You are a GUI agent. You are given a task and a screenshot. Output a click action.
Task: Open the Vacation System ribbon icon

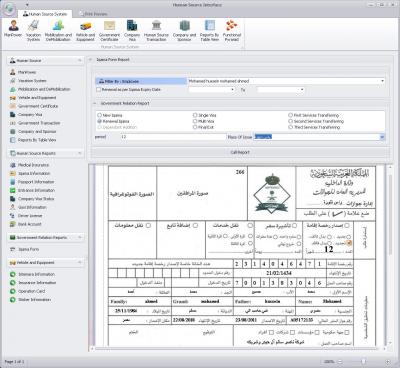coord(33,30)
